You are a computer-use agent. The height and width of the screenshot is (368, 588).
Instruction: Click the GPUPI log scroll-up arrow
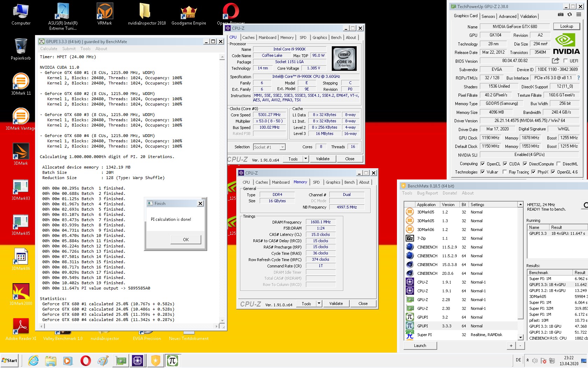[222, 57]
